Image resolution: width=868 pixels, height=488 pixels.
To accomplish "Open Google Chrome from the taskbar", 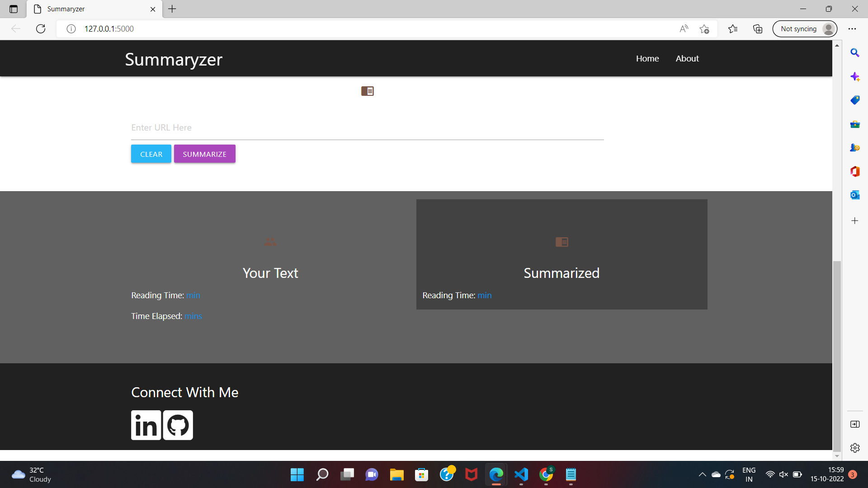I will click(x=546, y=475).
